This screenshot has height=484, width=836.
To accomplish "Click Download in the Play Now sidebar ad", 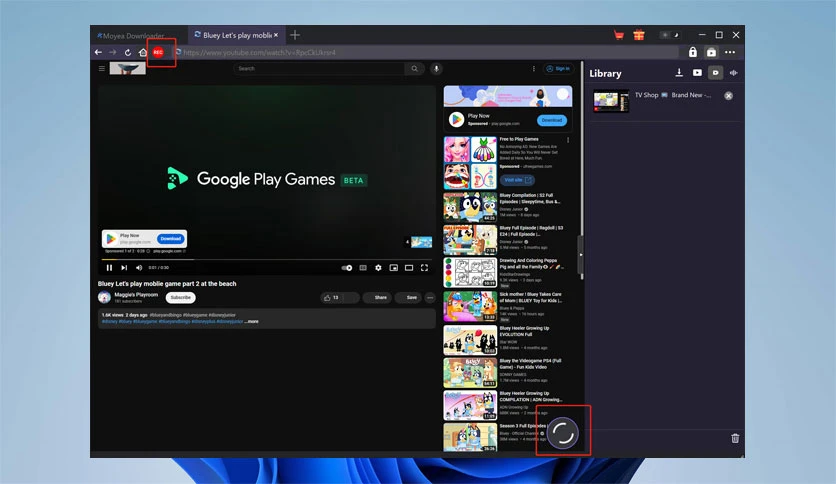I will click(552, 120).
